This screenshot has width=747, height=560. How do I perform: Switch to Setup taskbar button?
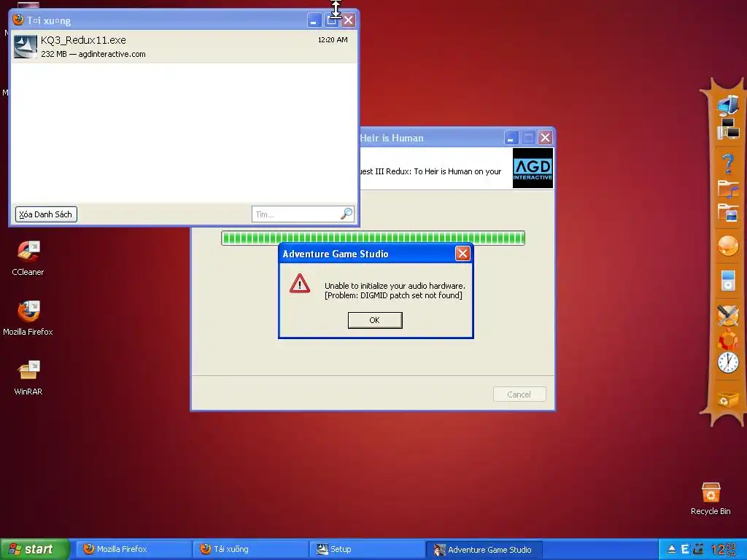point(367,550)
